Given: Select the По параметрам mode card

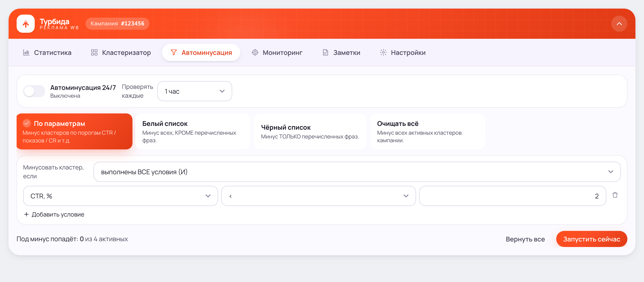Looking at the screenshot, I should tap(74, 131).
